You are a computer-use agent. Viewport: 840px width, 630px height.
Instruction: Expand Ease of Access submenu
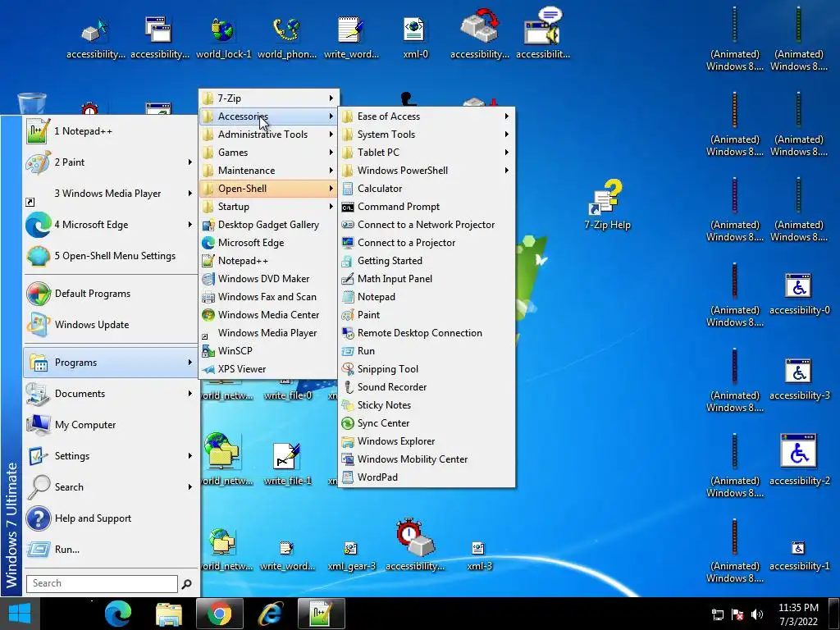point(427,116)
